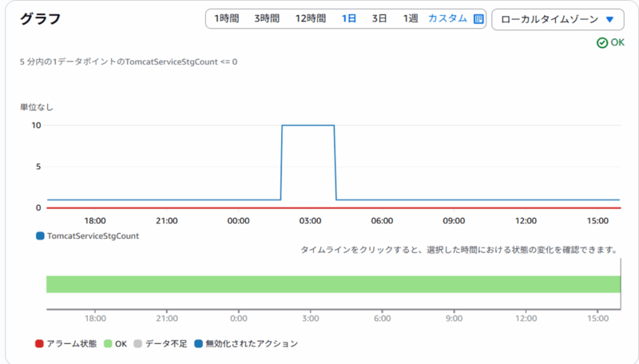Click the データ不足 legend label
Image resolution: width=639 pixels, height=364 pixels.
(166, 343)
